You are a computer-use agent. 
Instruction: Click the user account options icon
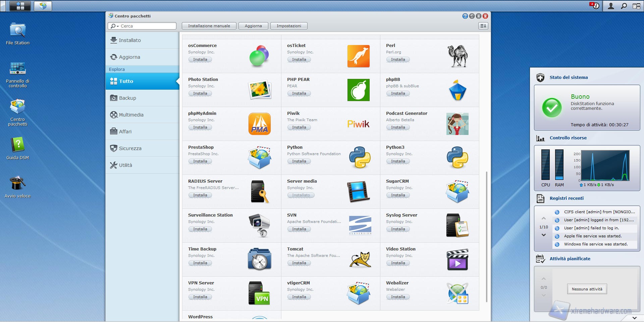click(611, 6)
